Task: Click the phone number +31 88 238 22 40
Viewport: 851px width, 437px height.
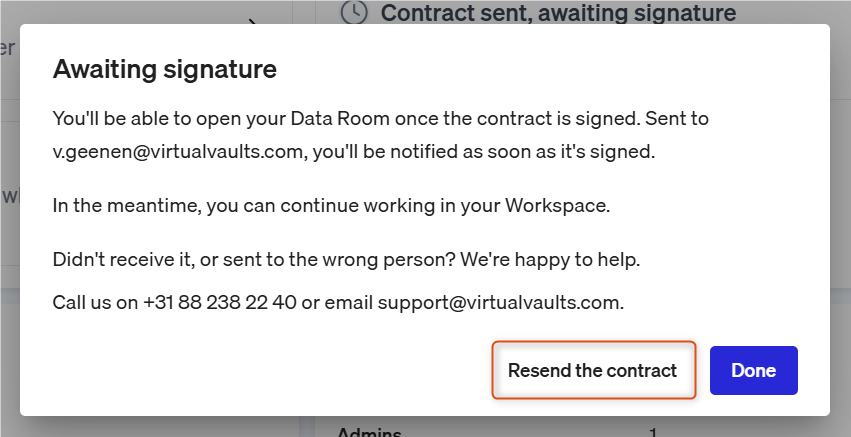Action: point(220,302)
